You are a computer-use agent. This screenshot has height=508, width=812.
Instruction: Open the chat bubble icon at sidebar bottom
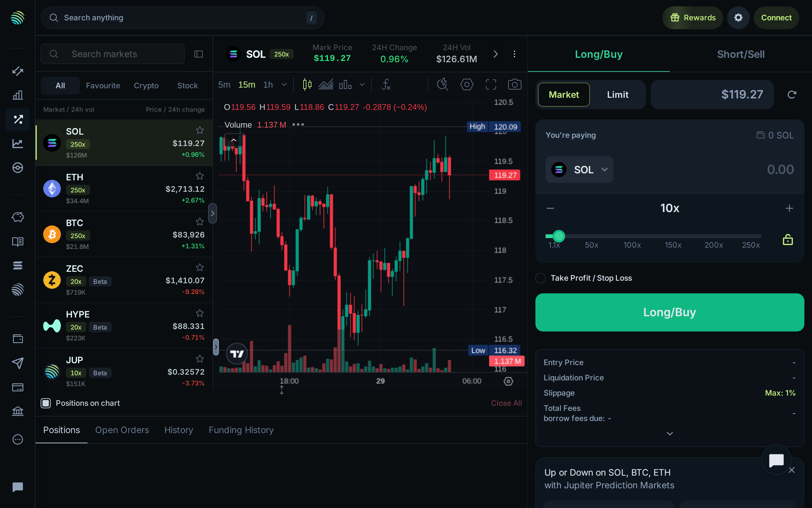click(x=17, y=487)
